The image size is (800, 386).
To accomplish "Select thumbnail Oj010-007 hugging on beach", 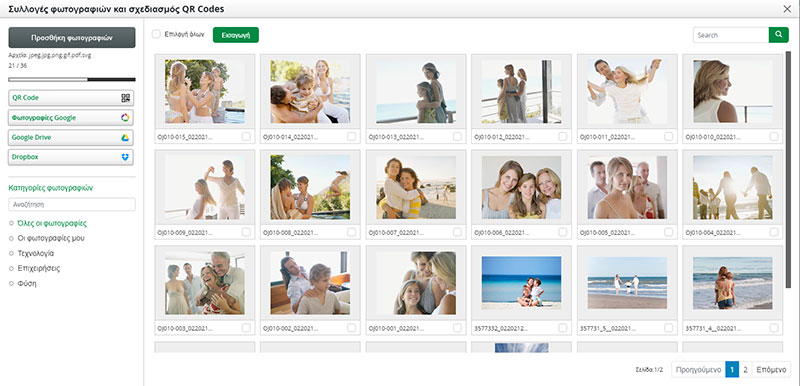I will [416, 187].
